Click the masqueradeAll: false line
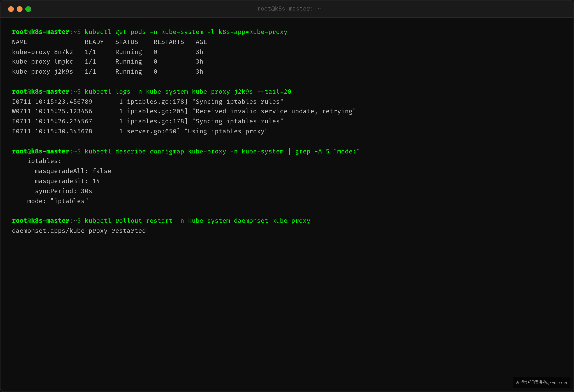574x392 pixels. [73, 171]
